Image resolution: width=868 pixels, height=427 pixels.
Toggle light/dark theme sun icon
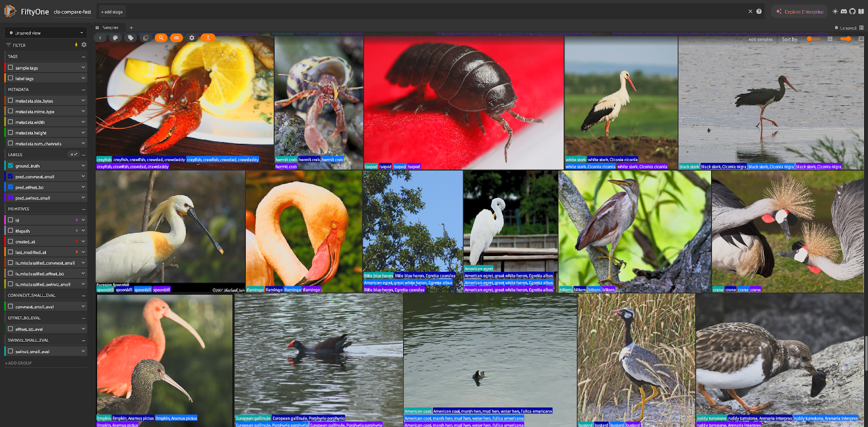(835, 11)
